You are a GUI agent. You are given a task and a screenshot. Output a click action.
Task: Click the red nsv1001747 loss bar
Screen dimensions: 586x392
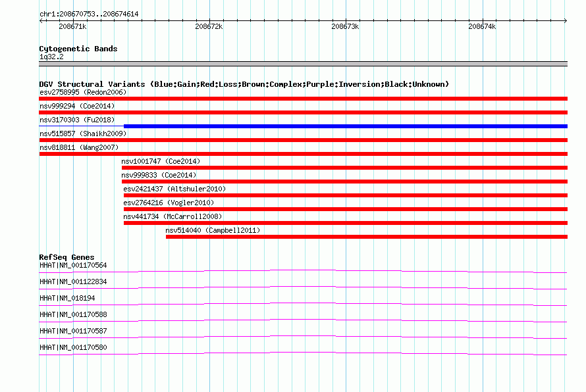[344, 168]
